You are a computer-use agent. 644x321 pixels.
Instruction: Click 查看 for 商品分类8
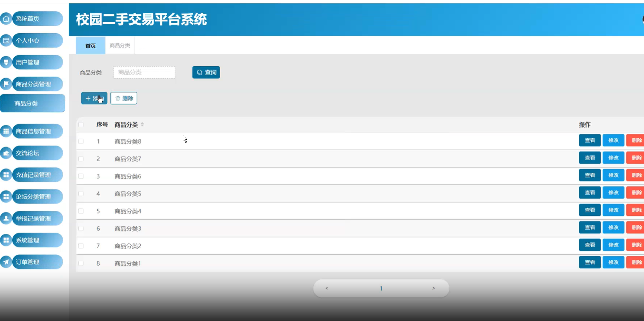590,140
